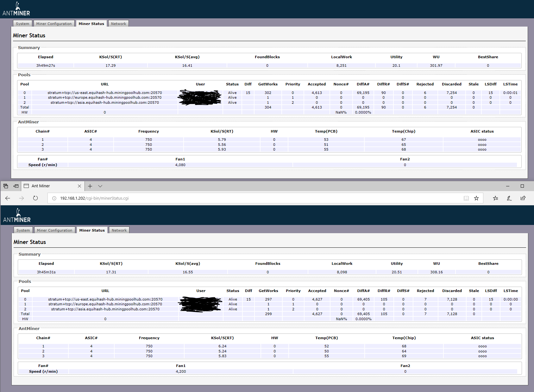Click the site information icon in address bar

[x=54, y=198]
